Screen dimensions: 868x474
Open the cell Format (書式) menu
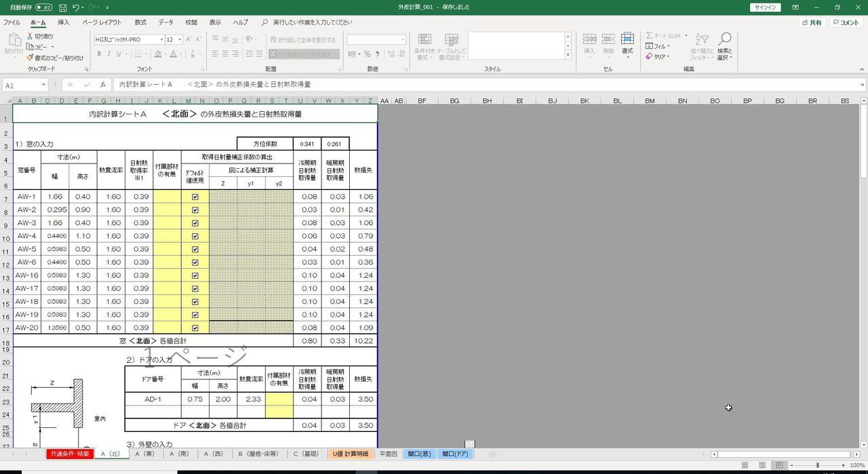pyautogui.click(x=627, y=45)
